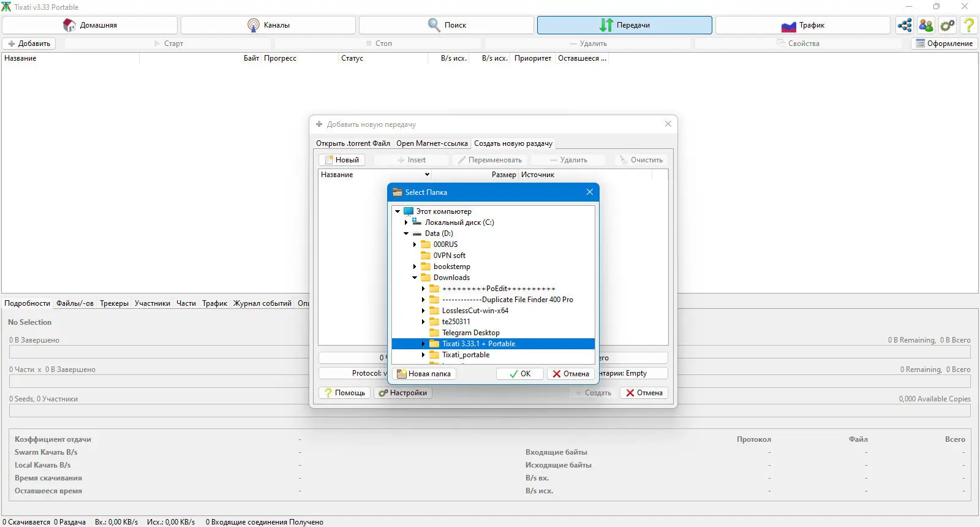
Task: Select the Downloads folder icon
Action: pyautogui.click(x=426, y=278)
